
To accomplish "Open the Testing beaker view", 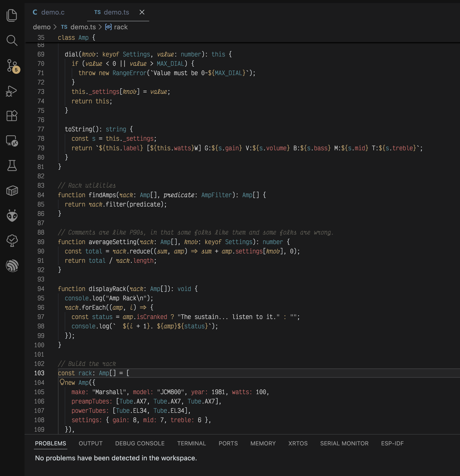I will [x=12, y=166].
